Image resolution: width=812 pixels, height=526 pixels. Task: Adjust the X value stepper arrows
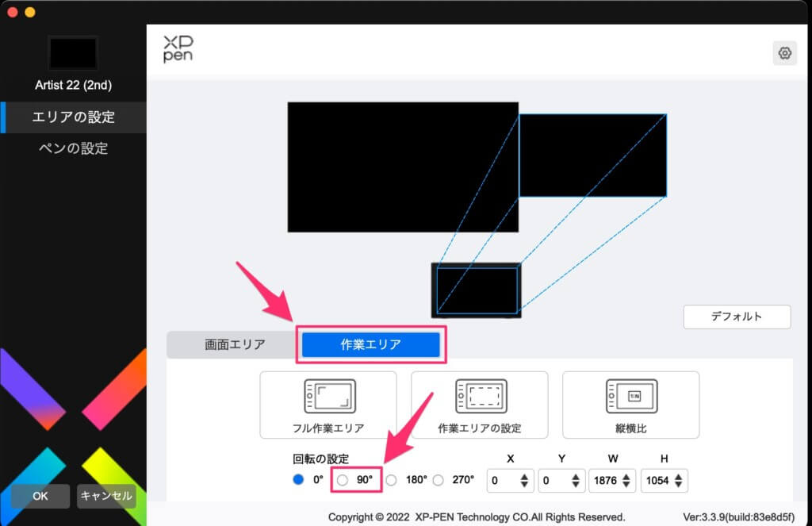524,481
